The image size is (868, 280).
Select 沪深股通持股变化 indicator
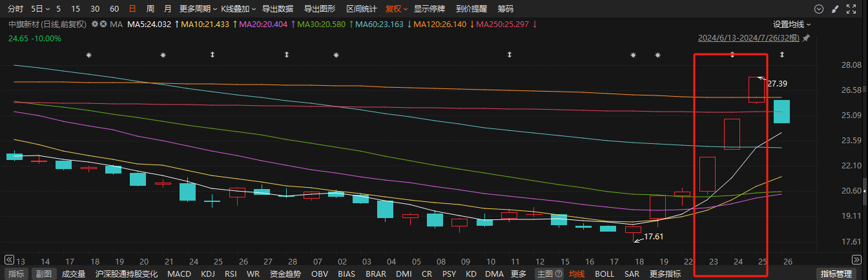pyautogui.click(x=127, y=274)
